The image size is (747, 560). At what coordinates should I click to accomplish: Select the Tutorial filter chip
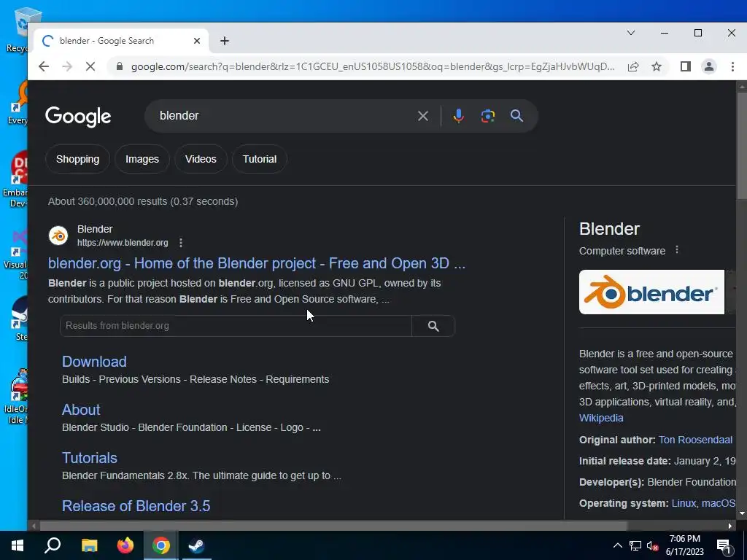260,159
